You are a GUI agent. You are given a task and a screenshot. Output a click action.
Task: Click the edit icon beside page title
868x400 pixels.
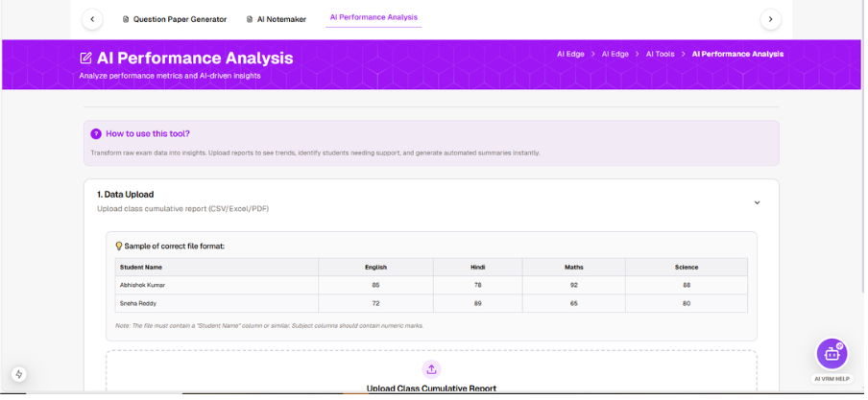click(x=85, y=59)
